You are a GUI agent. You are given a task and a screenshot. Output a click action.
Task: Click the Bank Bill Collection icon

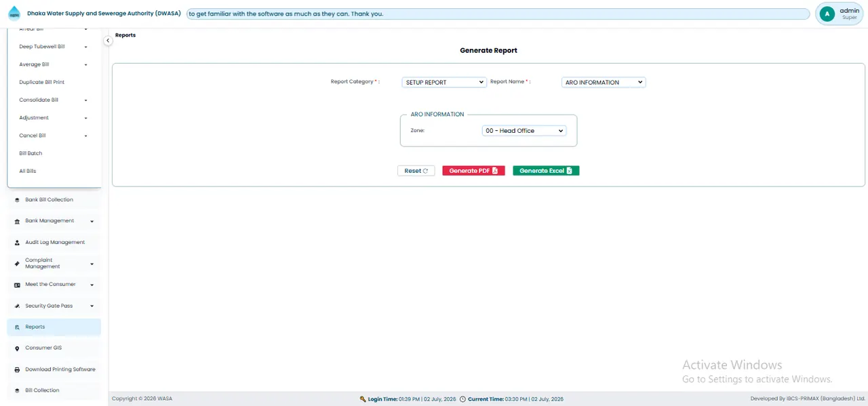17,200
